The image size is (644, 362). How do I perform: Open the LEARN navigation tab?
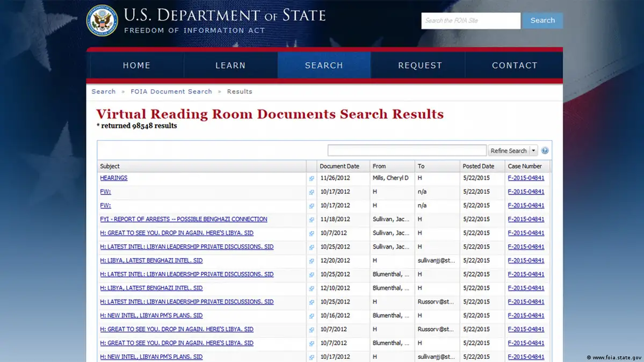(230, 66)
